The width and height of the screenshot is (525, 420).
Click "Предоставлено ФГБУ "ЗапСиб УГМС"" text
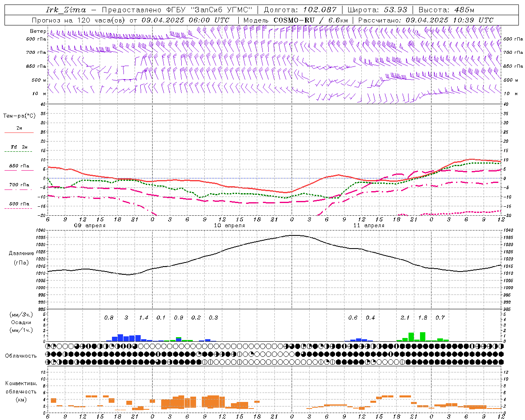coord(176,10)
